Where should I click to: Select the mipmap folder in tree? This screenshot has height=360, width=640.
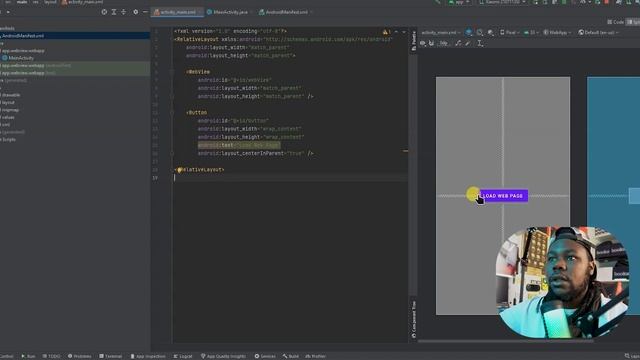[x=10, y=110]
